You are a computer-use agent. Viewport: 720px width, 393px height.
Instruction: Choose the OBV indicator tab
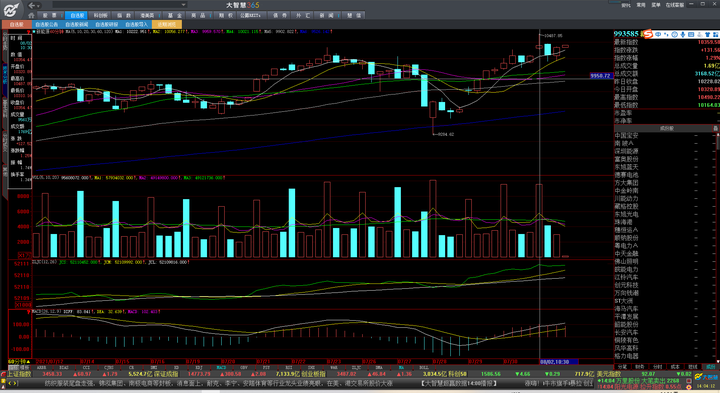coord(244,368)
